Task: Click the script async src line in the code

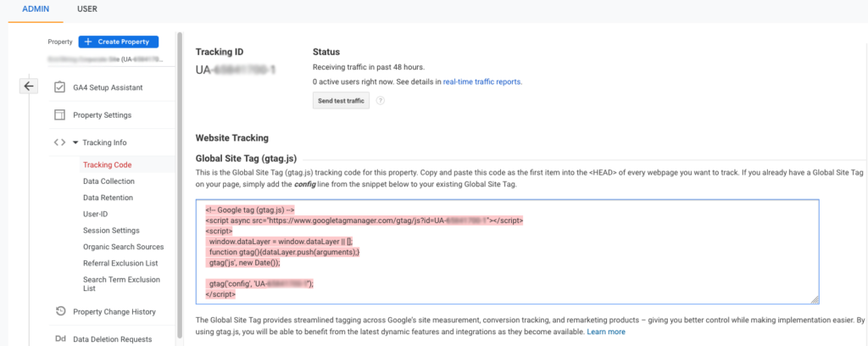Action: [364, 220]
